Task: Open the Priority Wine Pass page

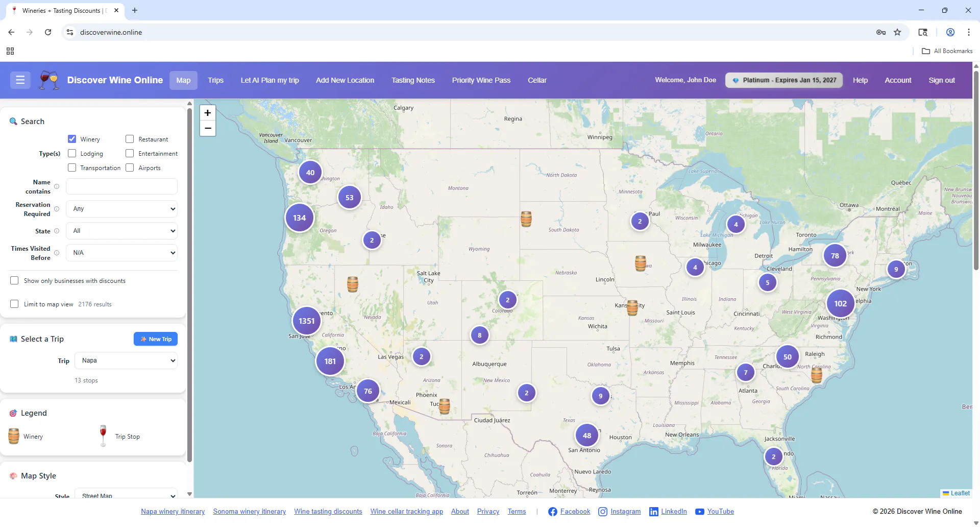Action: tap(481, 80)
